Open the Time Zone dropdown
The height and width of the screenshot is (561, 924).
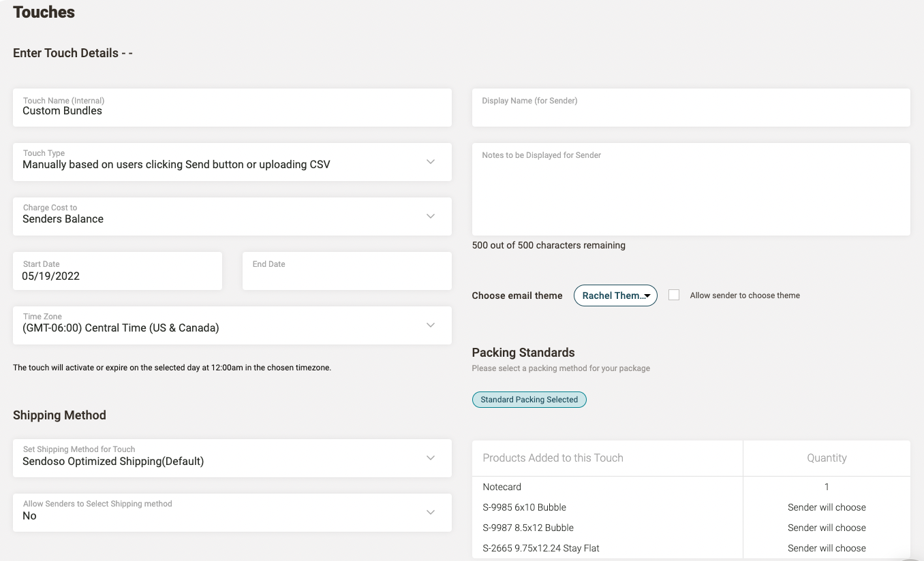pyautogui.click(x=430, y=325)
